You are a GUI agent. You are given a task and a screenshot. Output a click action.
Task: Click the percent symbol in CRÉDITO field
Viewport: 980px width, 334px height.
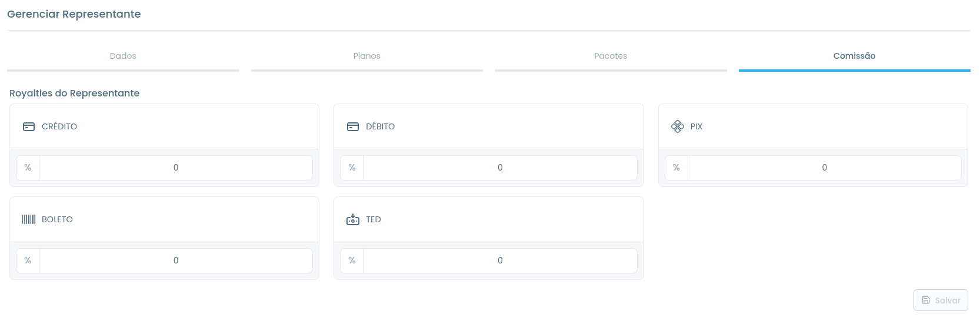pyautogui.click(x=28, y=168)
